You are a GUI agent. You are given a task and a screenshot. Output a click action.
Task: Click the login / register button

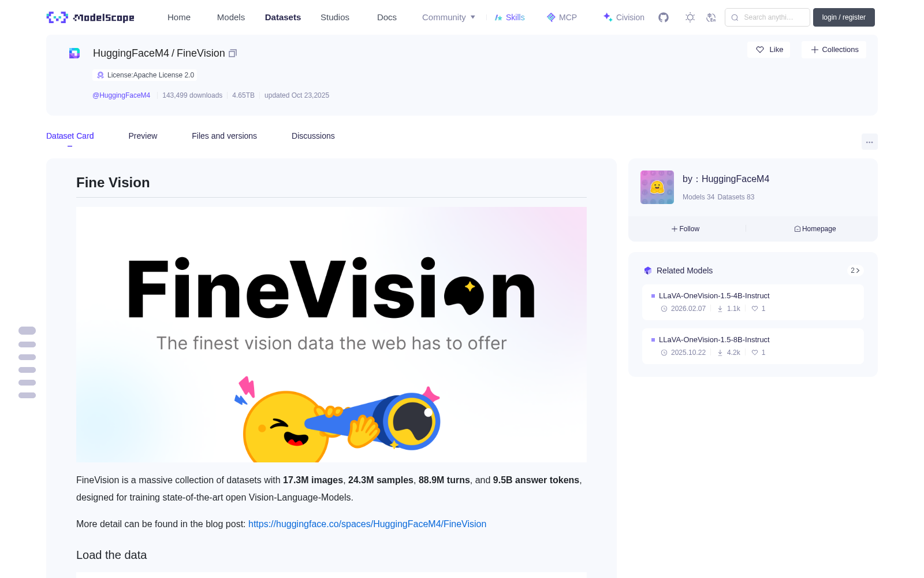pos(844,17)
